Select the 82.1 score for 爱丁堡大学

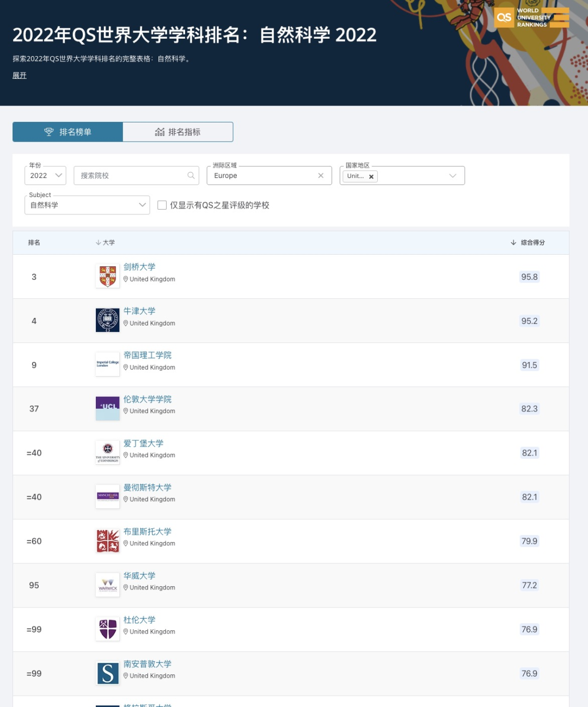[x=529, y=453]
